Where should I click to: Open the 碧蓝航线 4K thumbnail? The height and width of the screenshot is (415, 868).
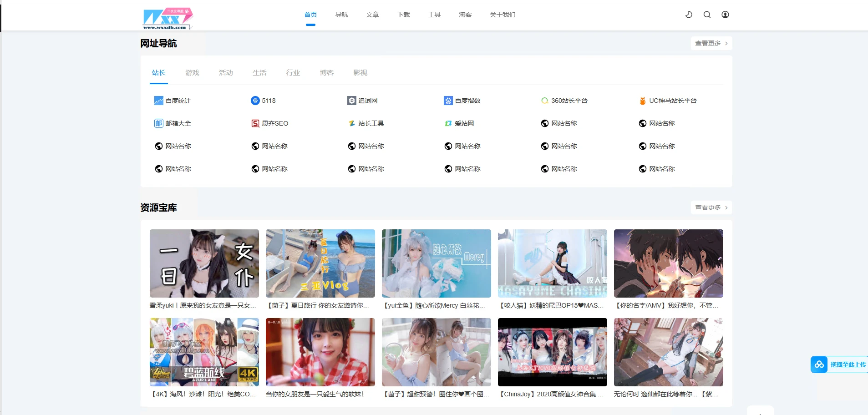click(204, 352)
